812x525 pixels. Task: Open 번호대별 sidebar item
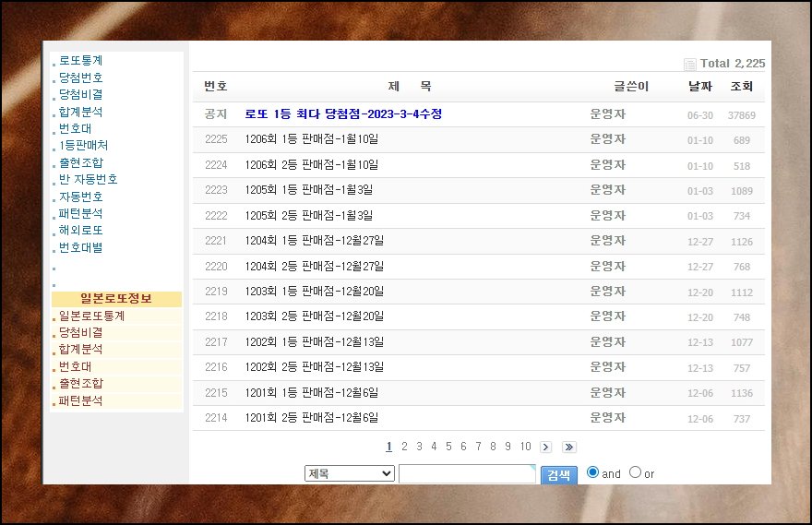tap(80, 247)
